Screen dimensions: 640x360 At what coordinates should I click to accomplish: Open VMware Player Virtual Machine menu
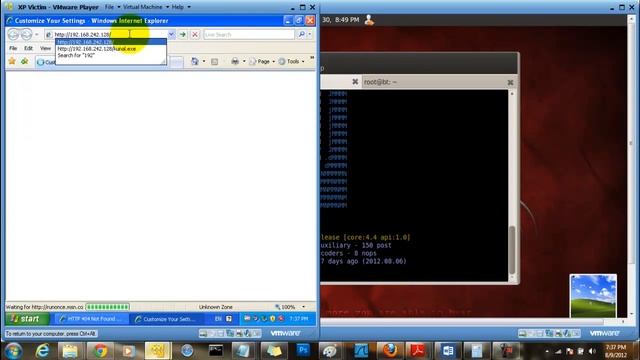[x=145, y=7]
